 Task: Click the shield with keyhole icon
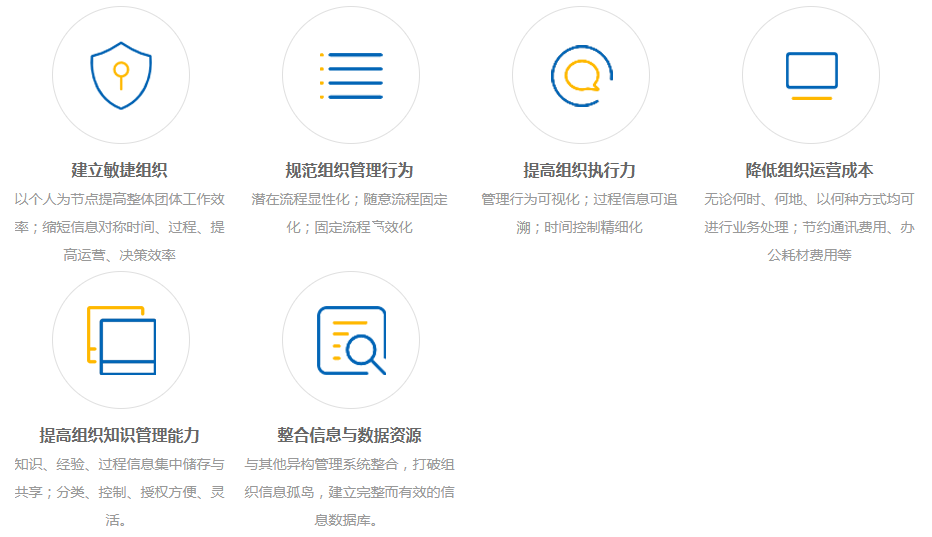tap(120, 75)
